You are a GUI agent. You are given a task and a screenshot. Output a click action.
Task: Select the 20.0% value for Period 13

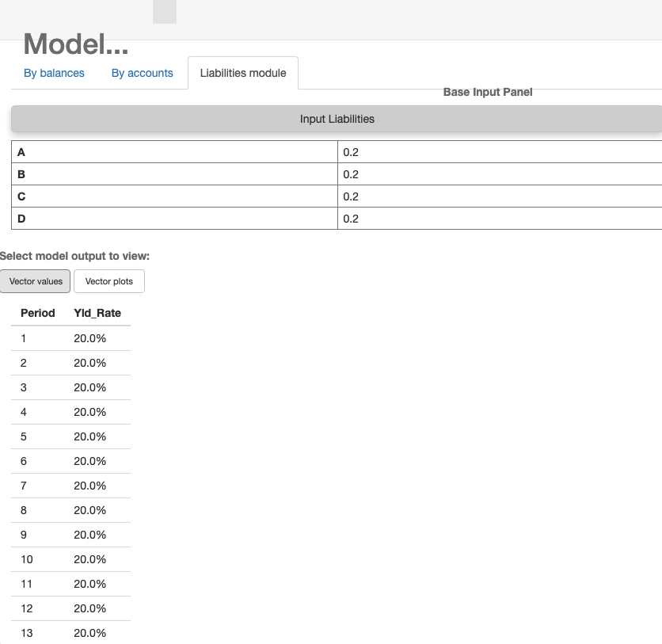point(89,633)
